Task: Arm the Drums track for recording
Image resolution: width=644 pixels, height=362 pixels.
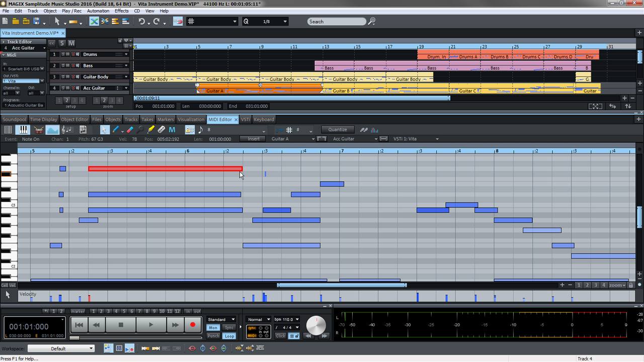Action: point(73,54)
